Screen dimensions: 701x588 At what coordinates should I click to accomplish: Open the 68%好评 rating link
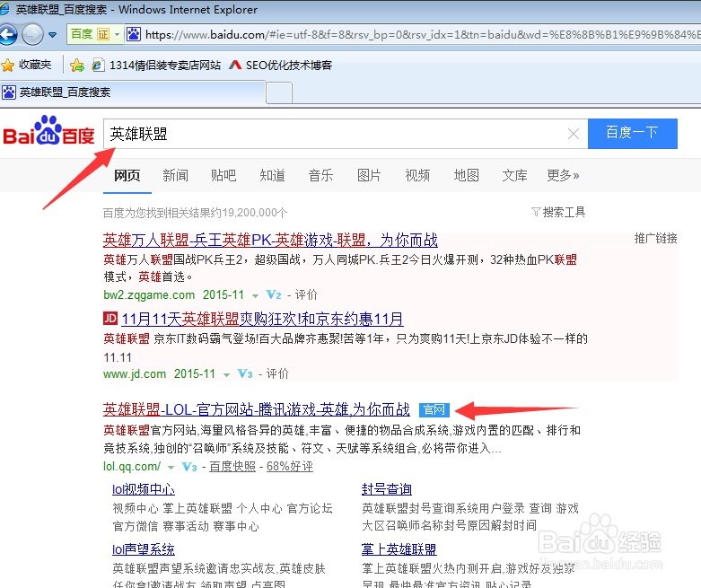tap(290, 467)
